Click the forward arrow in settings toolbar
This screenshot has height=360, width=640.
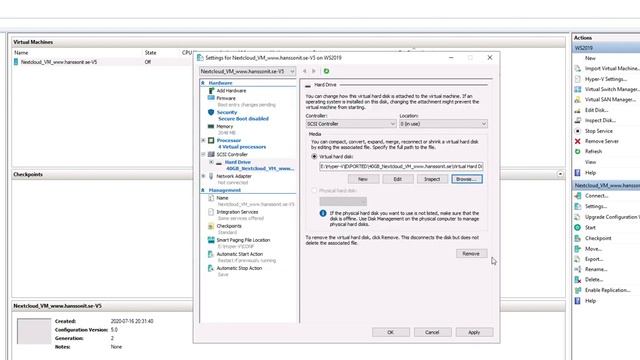[314, 71]
